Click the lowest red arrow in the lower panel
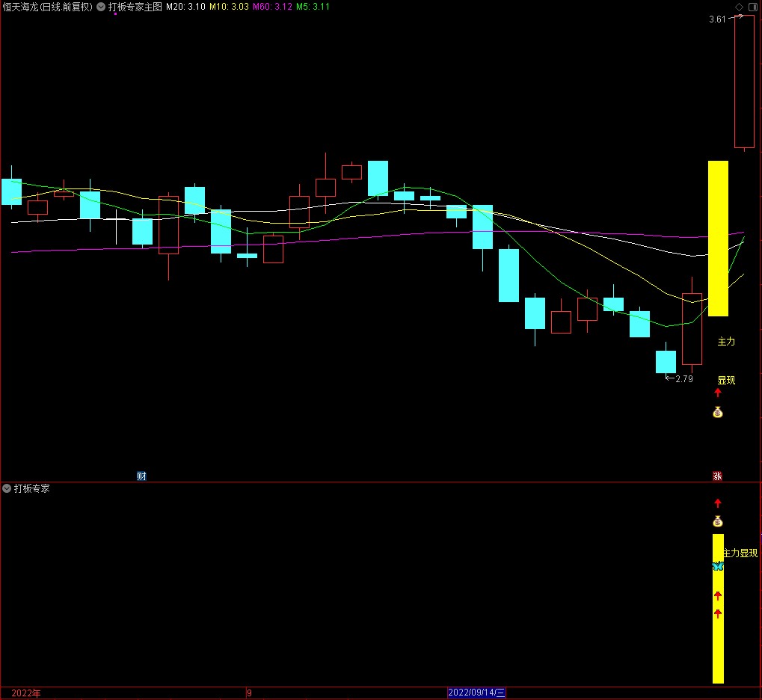This screenshot has width=762, height=700. click(x=718, y=614)
